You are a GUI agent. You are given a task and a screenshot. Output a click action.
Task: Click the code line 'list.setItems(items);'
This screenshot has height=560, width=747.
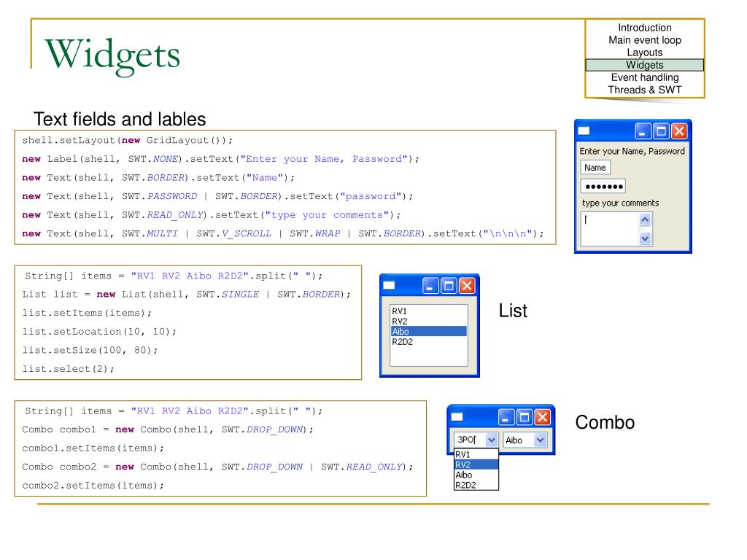tap(87, 313)
